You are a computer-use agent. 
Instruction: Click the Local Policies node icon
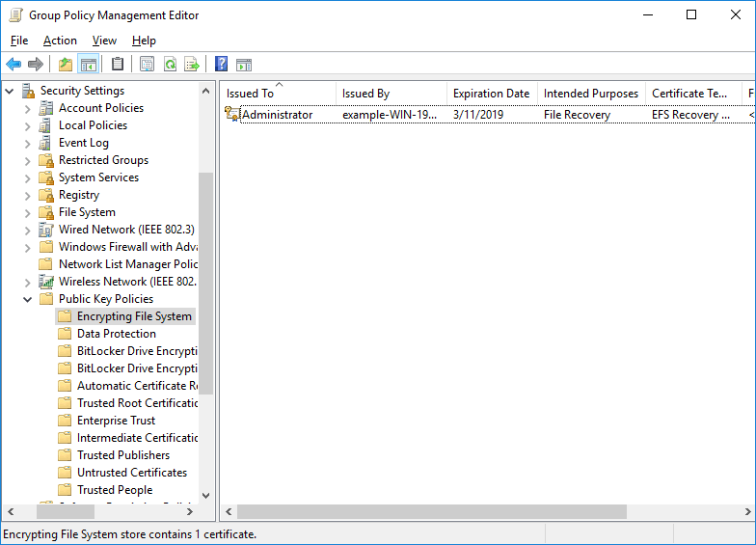coord(45,125)
